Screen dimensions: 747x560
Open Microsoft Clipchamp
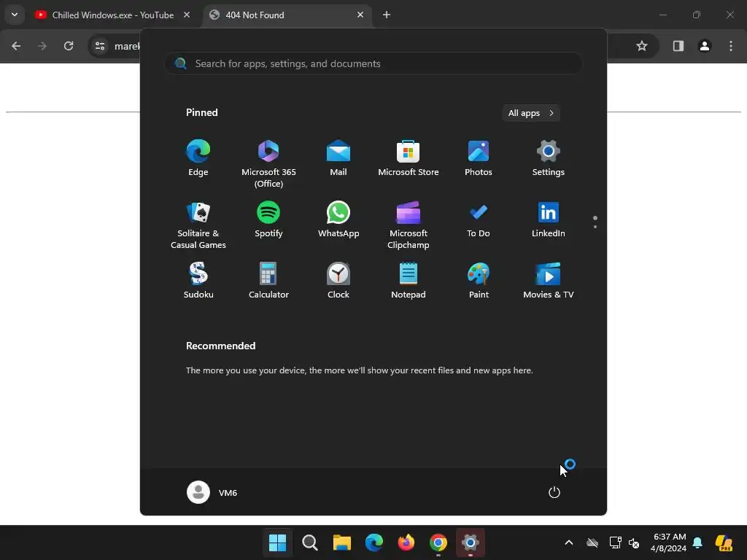tap(409, 225)
